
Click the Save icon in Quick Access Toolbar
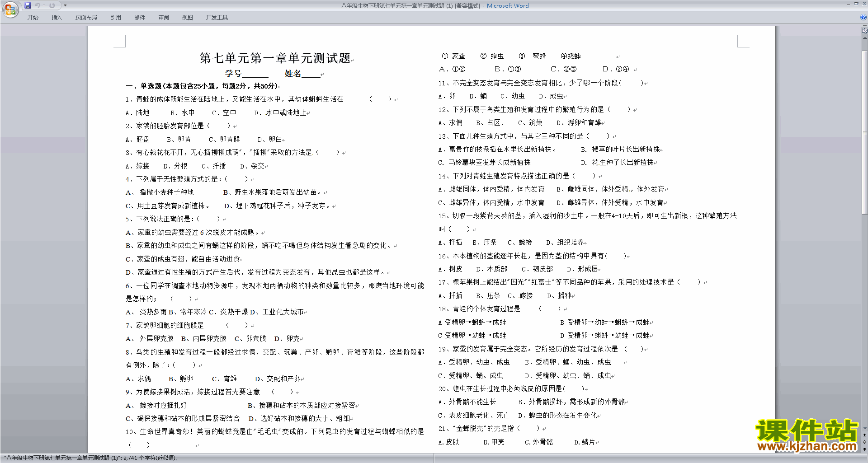(28, 5)
